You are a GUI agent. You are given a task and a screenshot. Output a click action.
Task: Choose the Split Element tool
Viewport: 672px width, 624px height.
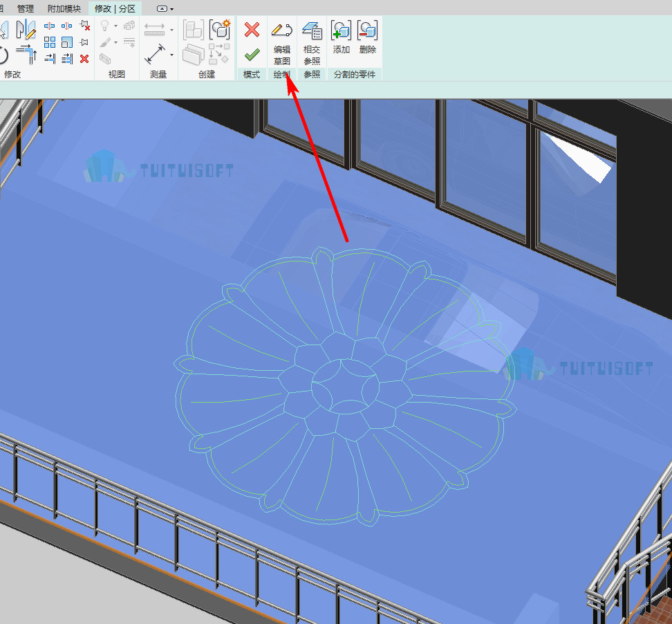click(49, 26)
